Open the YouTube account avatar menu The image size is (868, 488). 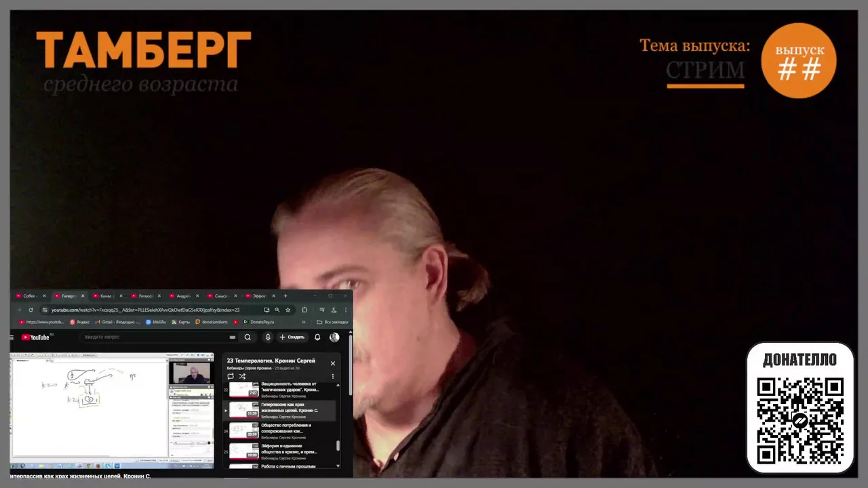pos(334,337)
